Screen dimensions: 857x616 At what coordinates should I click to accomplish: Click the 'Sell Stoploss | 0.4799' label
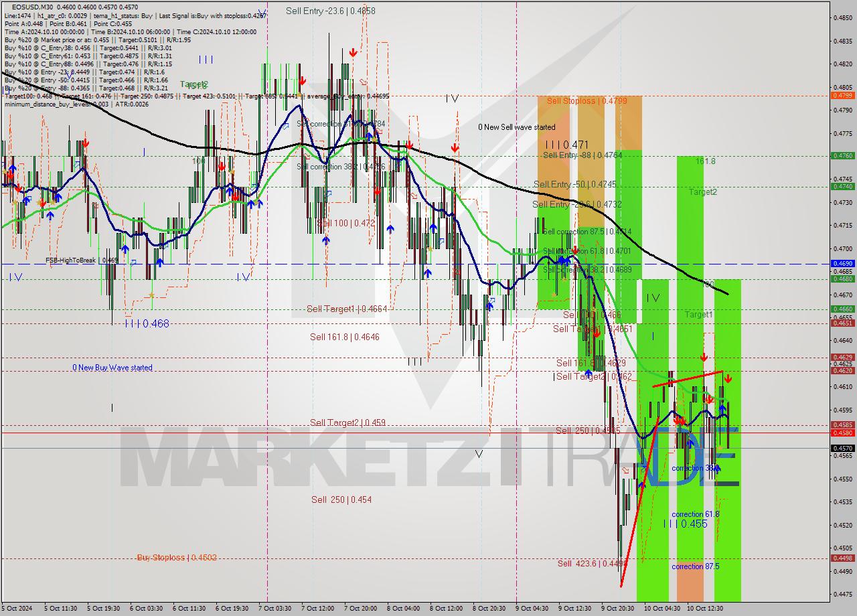tap(587, 100)
